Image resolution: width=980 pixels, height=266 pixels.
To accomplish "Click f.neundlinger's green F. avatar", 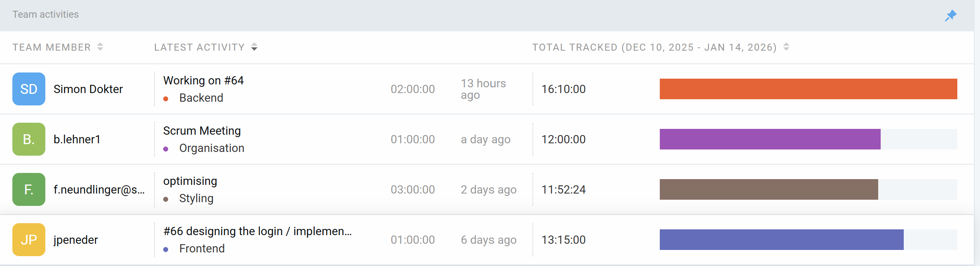I will (29, 189).
